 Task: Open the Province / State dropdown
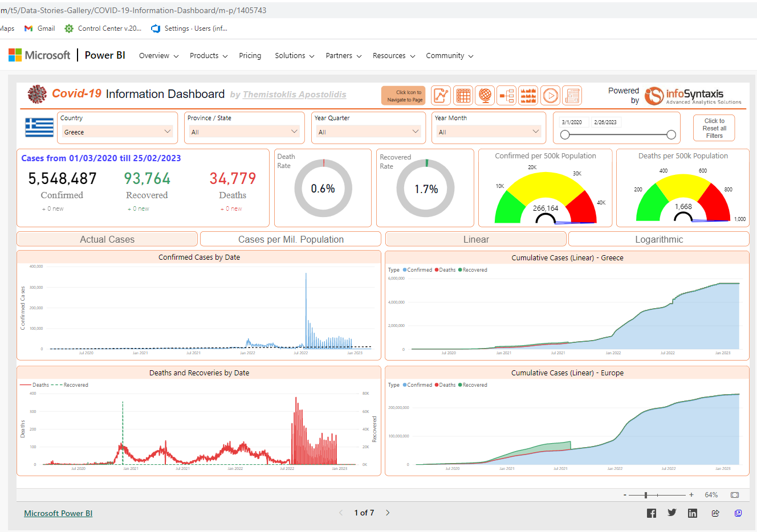(x=244, y=132)
